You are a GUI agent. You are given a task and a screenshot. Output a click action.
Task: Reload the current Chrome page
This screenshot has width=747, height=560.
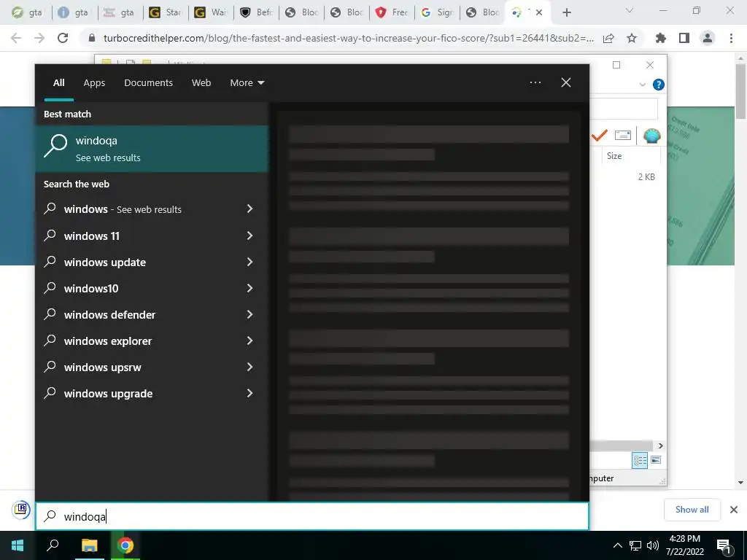click(x=63, y=38)
